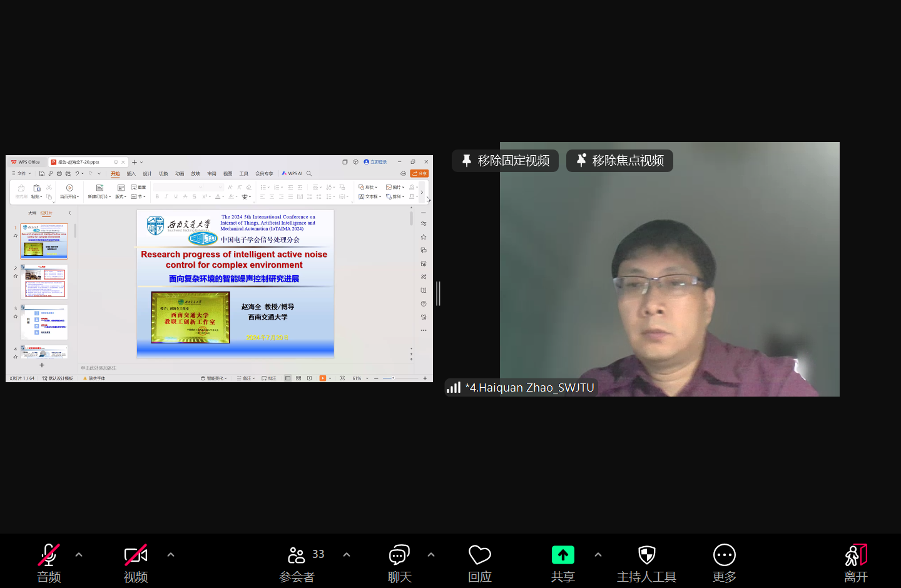901x588 pixels.
Task: Open 形状 shapes dropdown in ribbon
Action: [368, 187]
